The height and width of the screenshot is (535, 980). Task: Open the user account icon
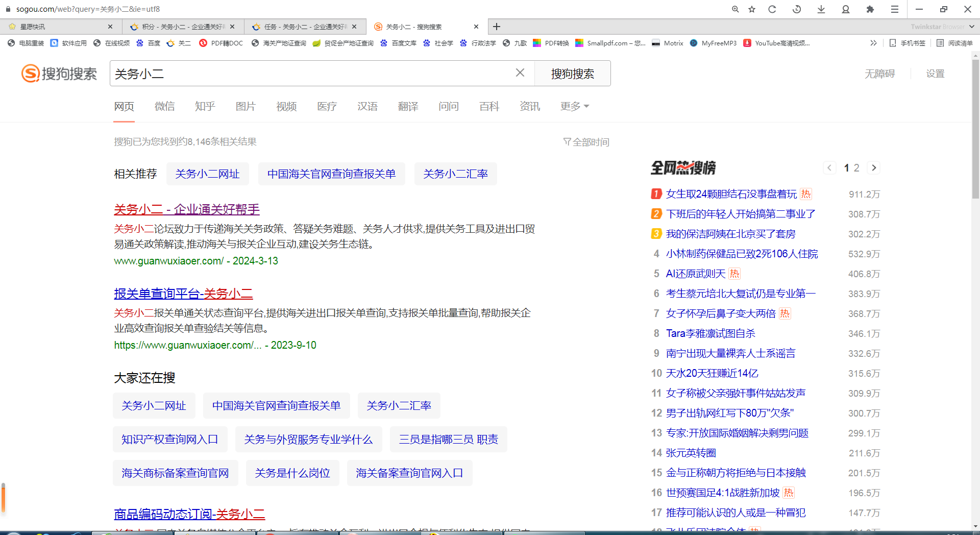click(846, 9)
